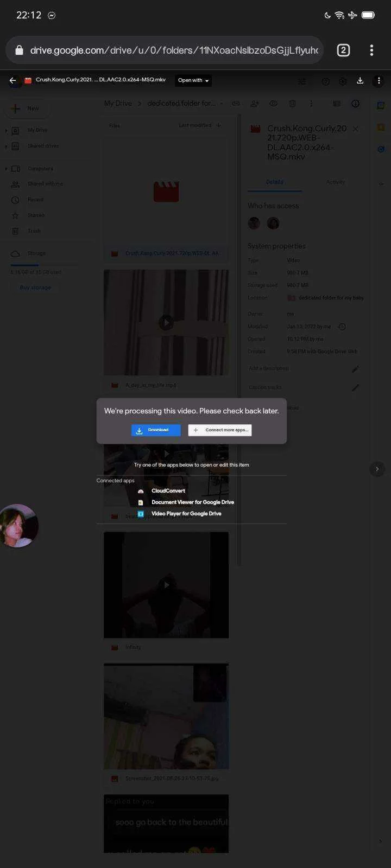Click Connect more apps button
The height and width of the screenshot is (868, 391).
[x=220, y=430]
